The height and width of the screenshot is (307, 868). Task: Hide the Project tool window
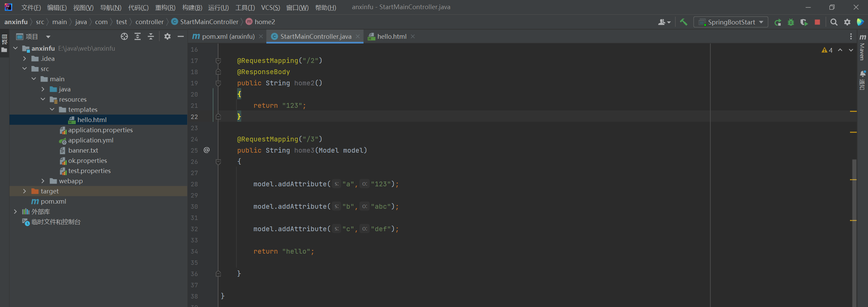click(181, 36)
